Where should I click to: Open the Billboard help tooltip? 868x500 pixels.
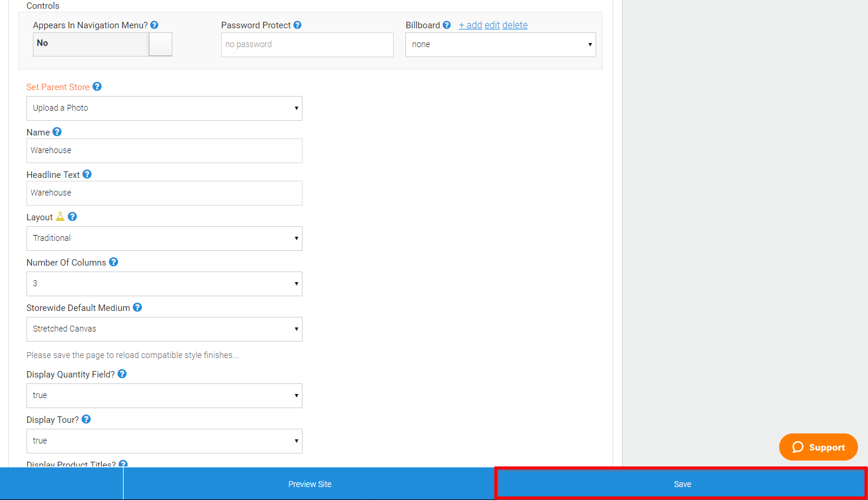tap(446, 25)
